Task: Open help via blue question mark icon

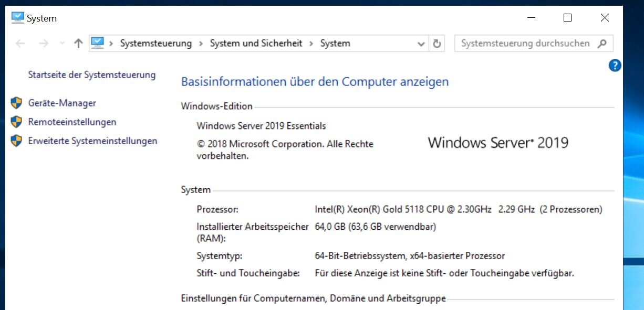Action: pyautogui.click(x=615, y=66)
